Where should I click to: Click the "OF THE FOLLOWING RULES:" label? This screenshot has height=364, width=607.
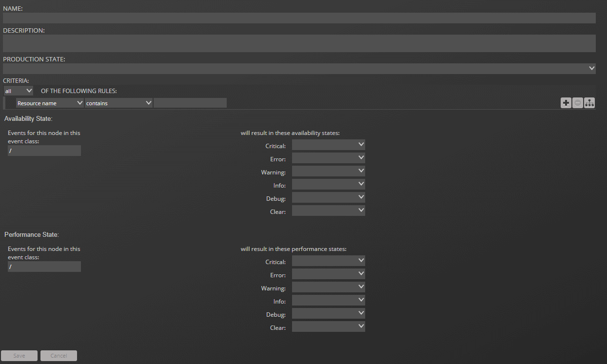point(79,91)
